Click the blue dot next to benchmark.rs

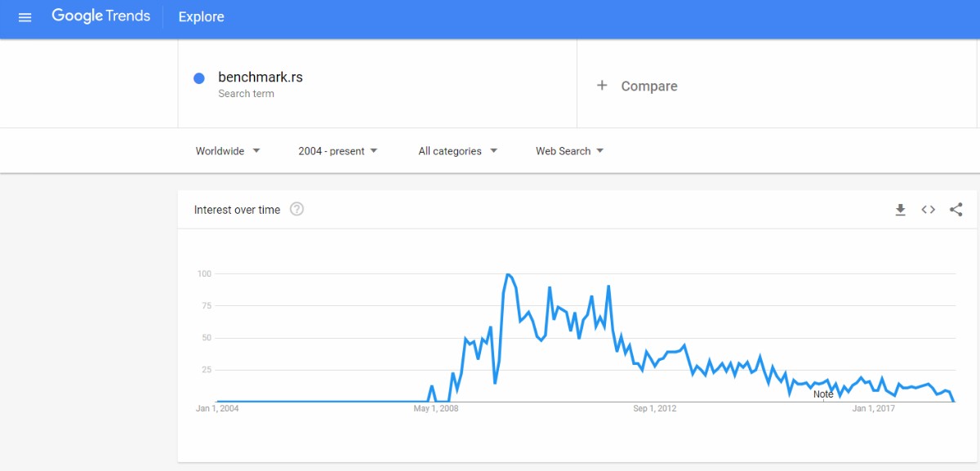pyautogui.click(x=198, y=78)
